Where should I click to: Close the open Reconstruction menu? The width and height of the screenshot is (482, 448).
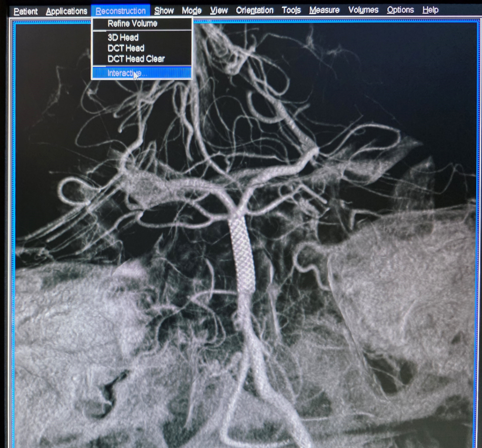point(120,11)
